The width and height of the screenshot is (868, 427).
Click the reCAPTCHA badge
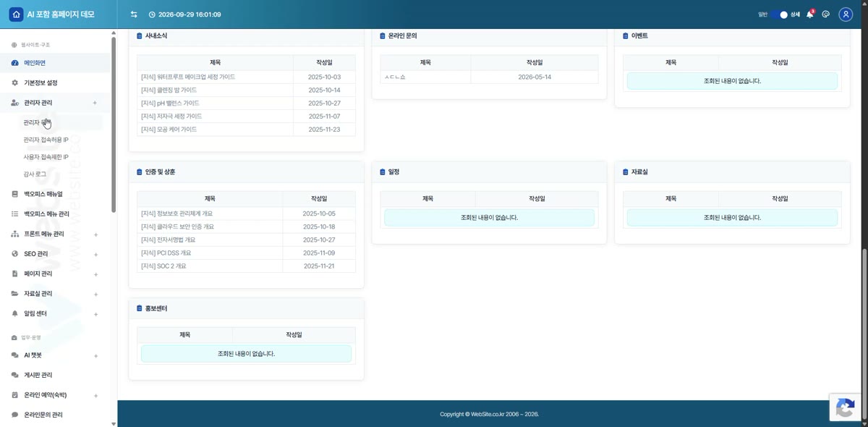[844, 407]
